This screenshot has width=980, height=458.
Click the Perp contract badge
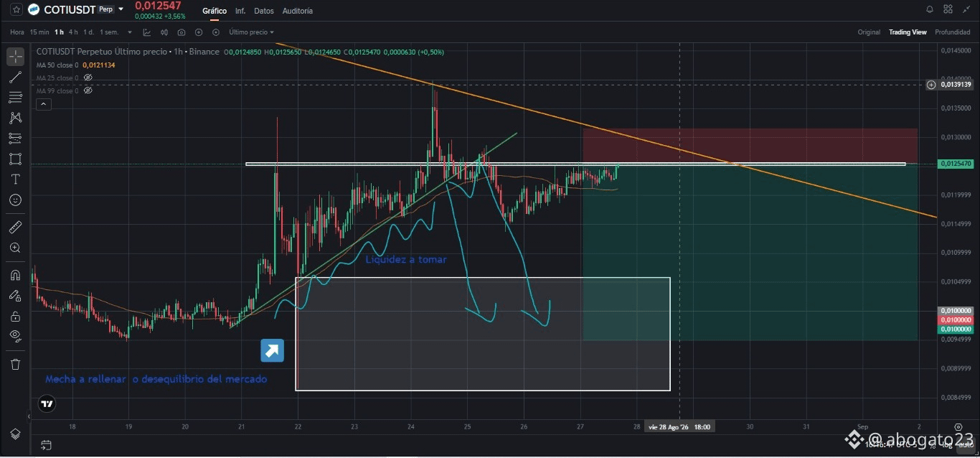(105, 9)
